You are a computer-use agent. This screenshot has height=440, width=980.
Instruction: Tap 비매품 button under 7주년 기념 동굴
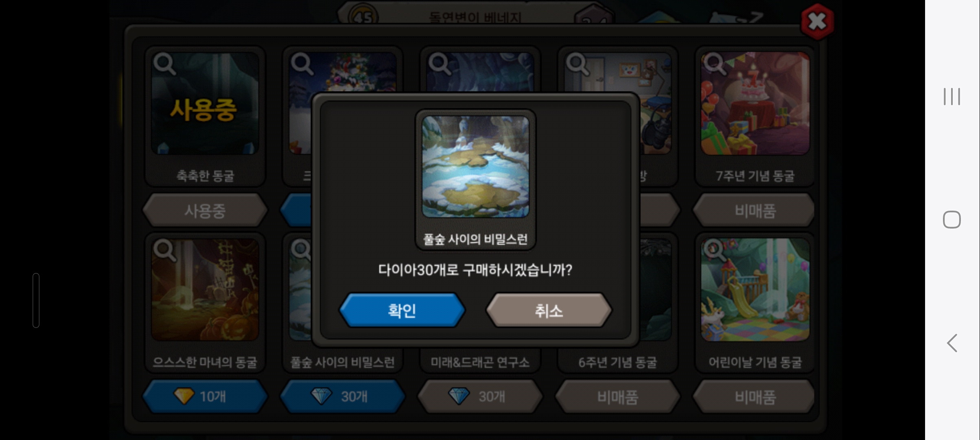point(755,210)
